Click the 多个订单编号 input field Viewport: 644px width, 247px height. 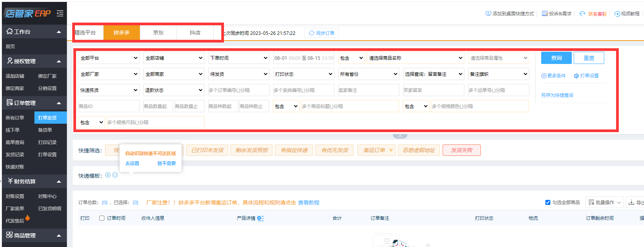(x=238, y=90)
